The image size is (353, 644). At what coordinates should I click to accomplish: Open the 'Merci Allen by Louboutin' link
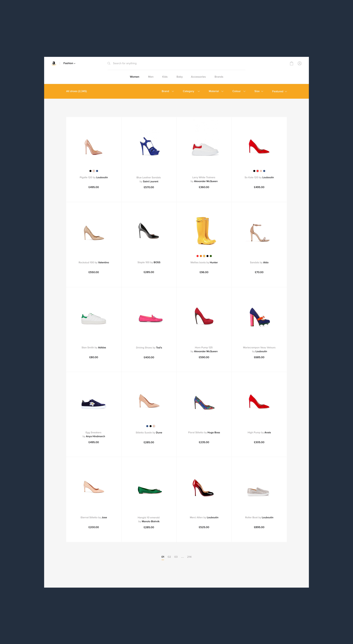click(x=204, y=518)
